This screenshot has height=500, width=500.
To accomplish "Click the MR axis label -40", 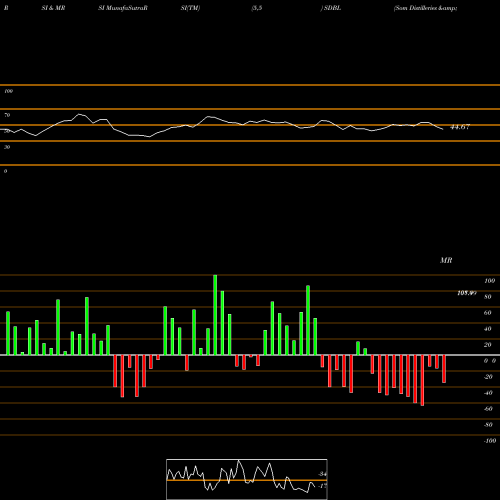I will point(488,393).
